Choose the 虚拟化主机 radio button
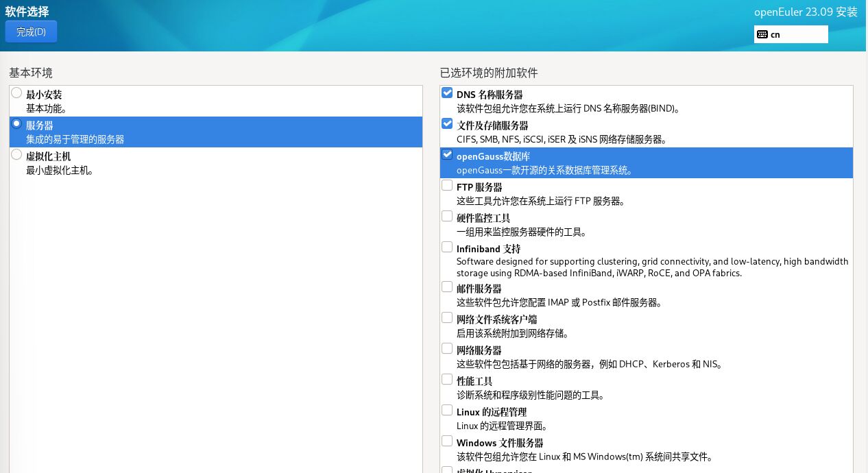Screen dimensions: 868x473 [x=16, y=155]
